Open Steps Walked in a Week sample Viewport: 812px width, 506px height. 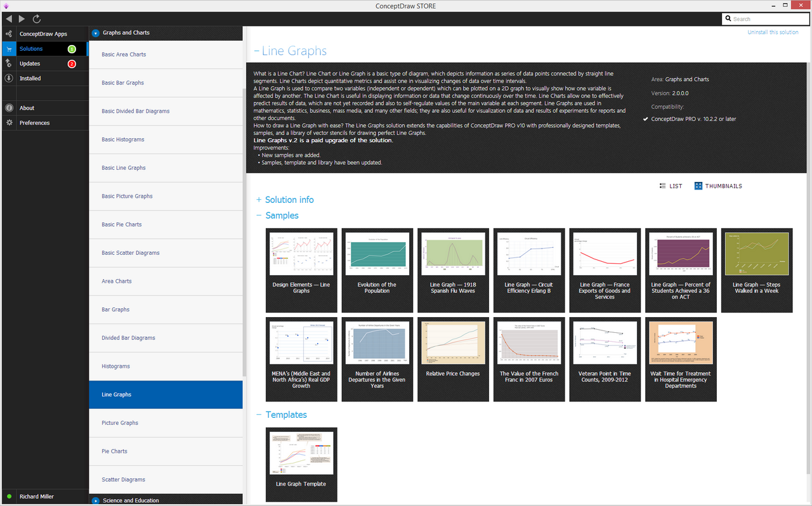[757, 270]
